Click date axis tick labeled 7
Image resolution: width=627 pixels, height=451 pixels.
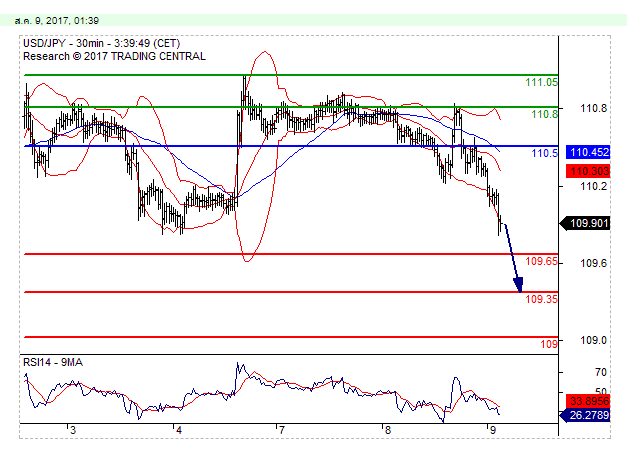282,431
